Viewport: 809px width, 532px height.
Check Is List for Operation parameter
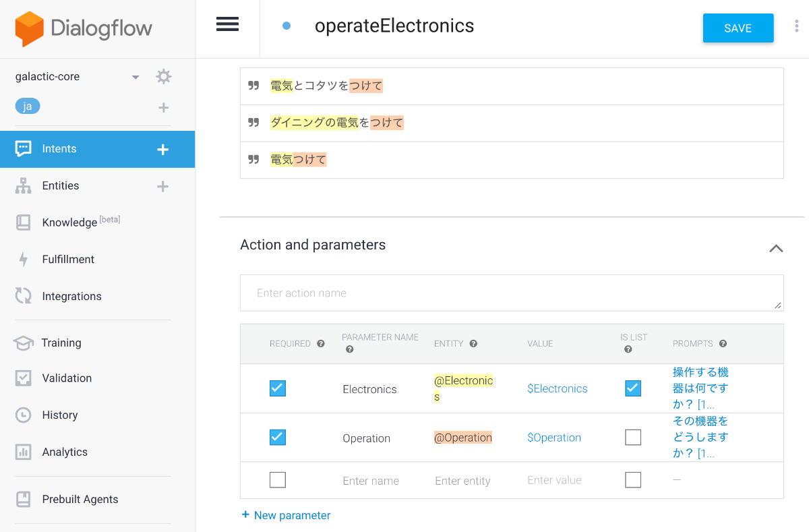pyautogui.click(x=633, y=438)
